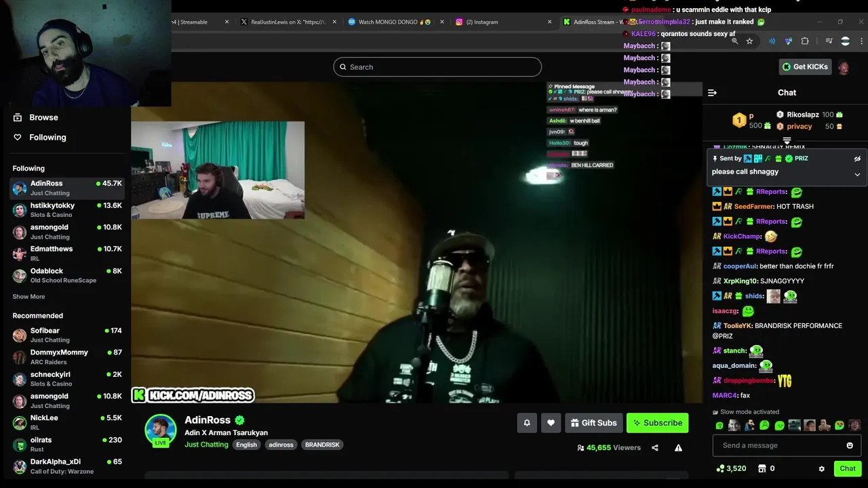The image size is (868, 488).
Task: Insert the heart-eyes green quick emote
Action: [840, 426]
